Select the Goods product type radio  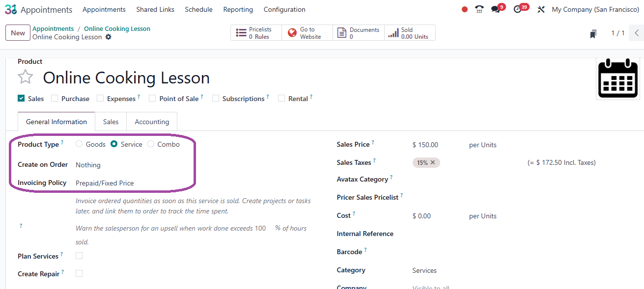point(79,144)
